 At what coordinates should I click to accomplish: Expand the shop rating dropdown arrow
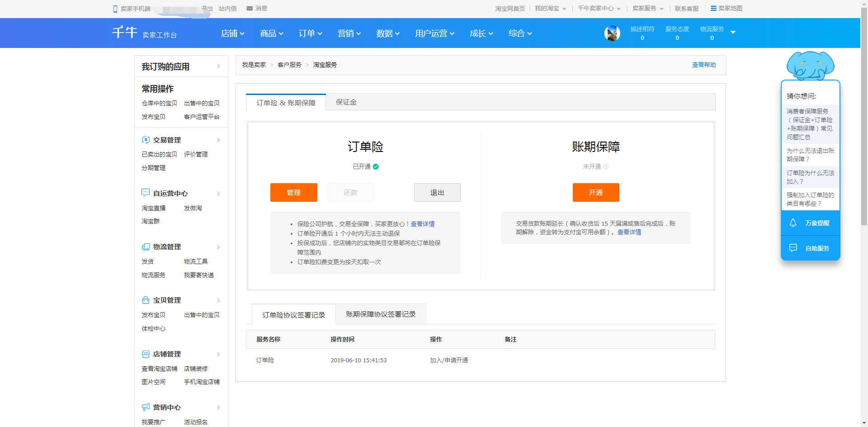[x=733, y=32]
